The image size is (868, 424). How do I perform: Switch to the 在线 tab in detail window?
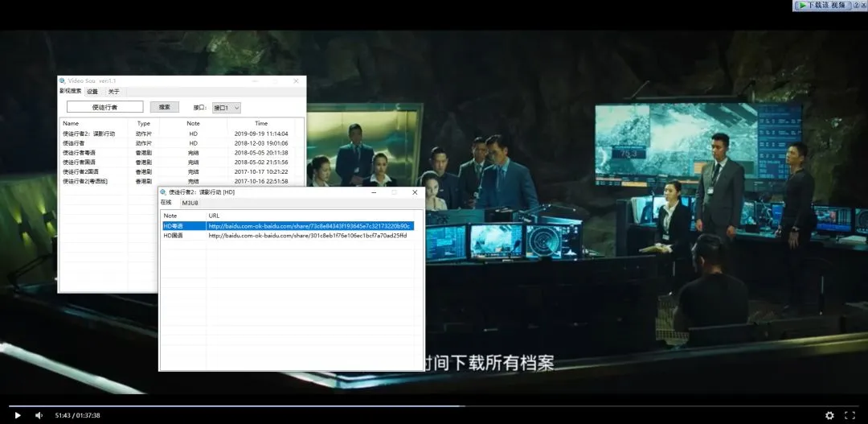click(166, 203)
